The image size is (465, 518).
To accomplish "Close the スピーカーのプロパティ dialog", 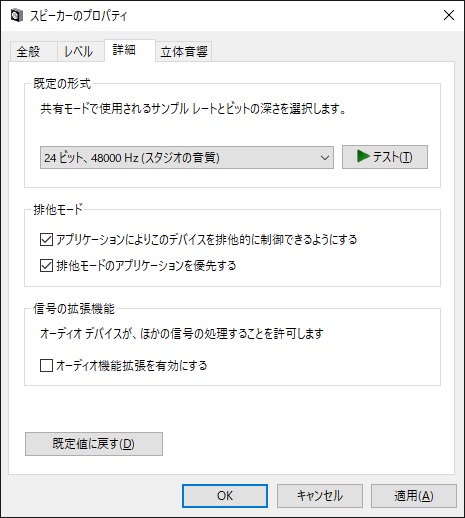I will [x=449, y=15].
